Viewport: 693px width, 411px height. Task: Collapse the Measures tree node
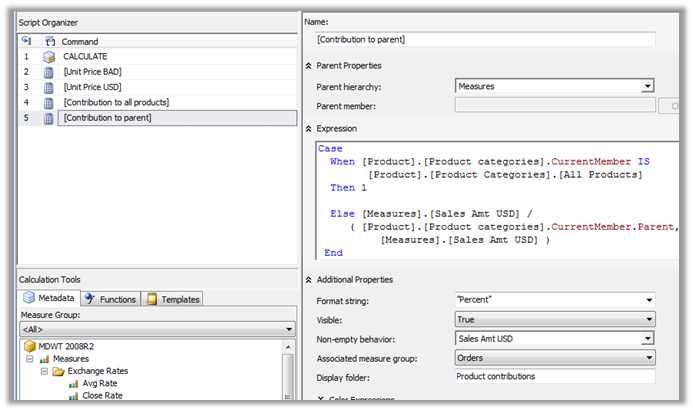[x=30, y=358]
